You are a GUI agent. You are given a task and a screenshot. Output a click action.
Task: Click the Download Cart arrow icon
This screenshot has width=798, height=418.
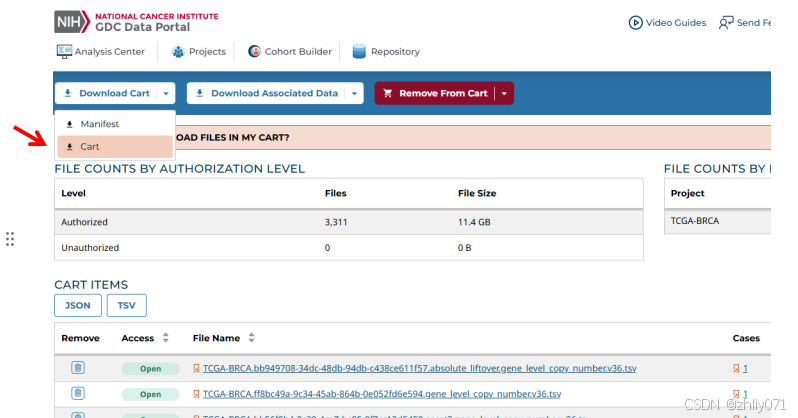pos(68,93)
